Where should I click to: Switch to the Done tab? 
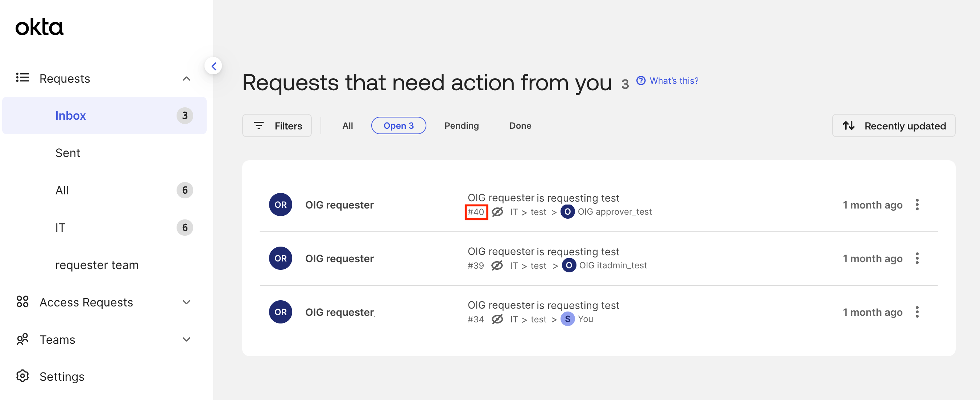click(x=520, y=125)
